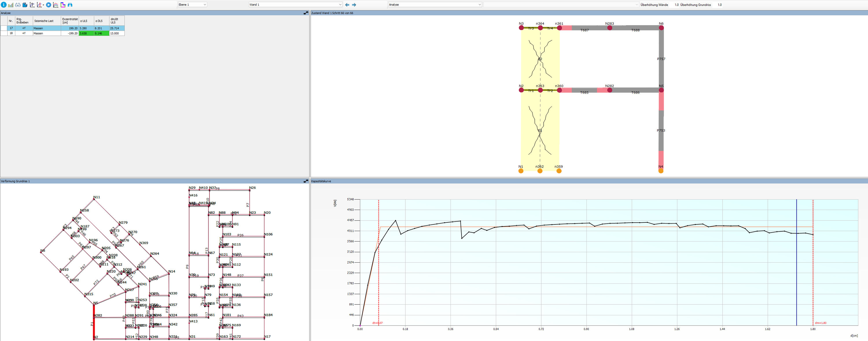Maximize the Verformung Grundriss 1 panel
868x341 pixels.
click(306, 181)
